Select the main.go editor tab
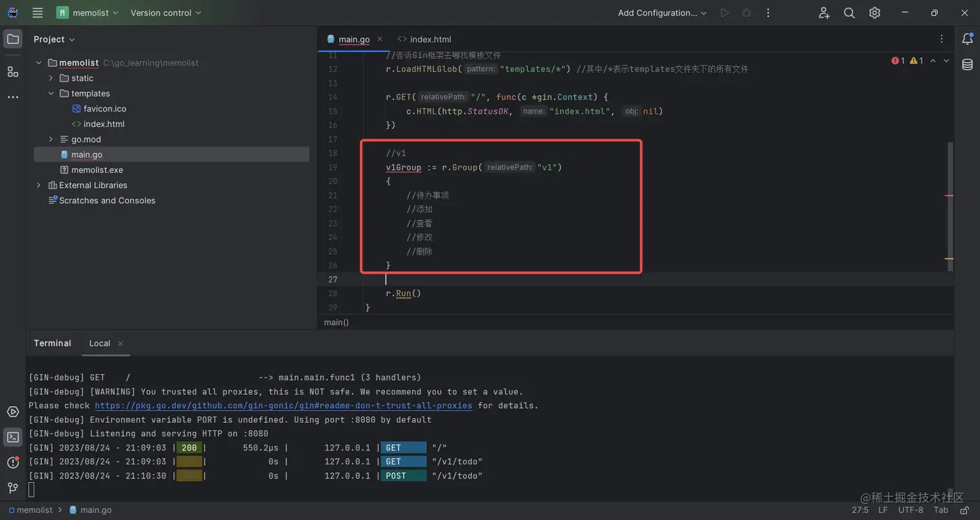This screenshot has width=980, height=520. click(x=355, y=40)
